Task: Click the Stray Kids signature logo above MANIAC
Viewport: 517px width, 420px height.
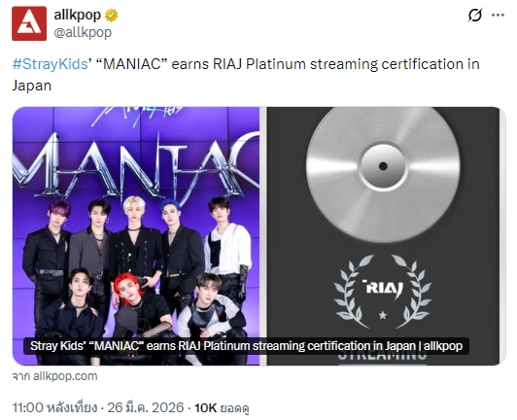Action: pos(136,116)
